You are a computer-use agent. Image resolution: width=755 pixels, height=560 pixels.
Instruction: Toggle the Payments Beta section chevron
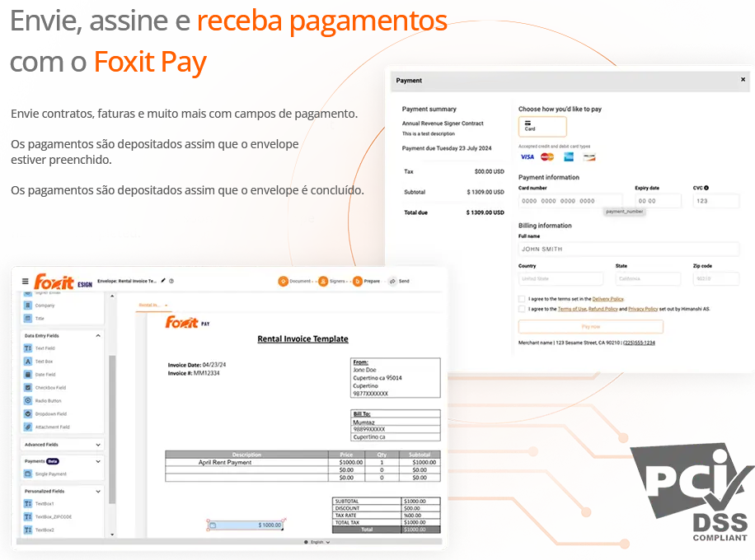click(98, 461)
